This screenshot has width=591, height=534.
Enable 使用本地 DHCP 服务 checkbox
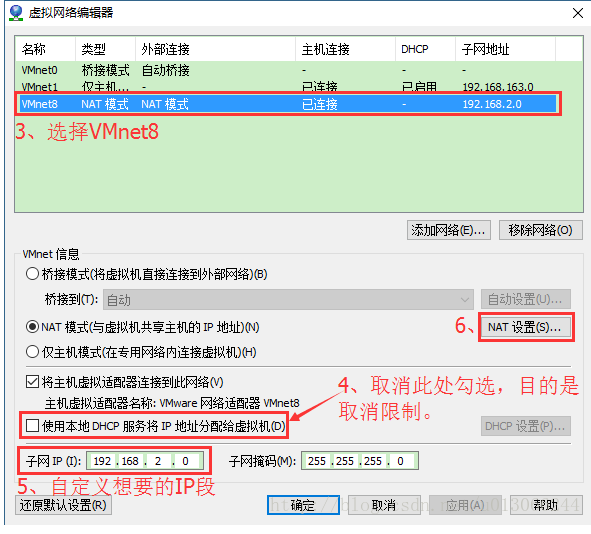click(32, 426)
